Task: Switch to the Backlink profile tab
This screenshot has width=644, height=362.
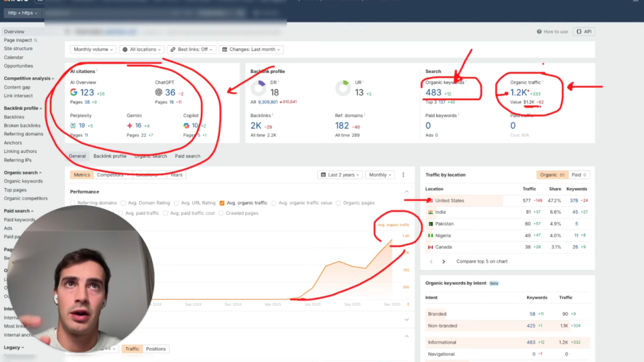Action: (110, 156)
